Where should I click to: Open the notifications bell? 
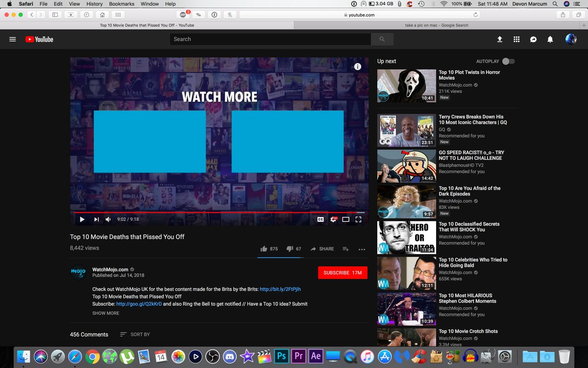pos(550,39)
